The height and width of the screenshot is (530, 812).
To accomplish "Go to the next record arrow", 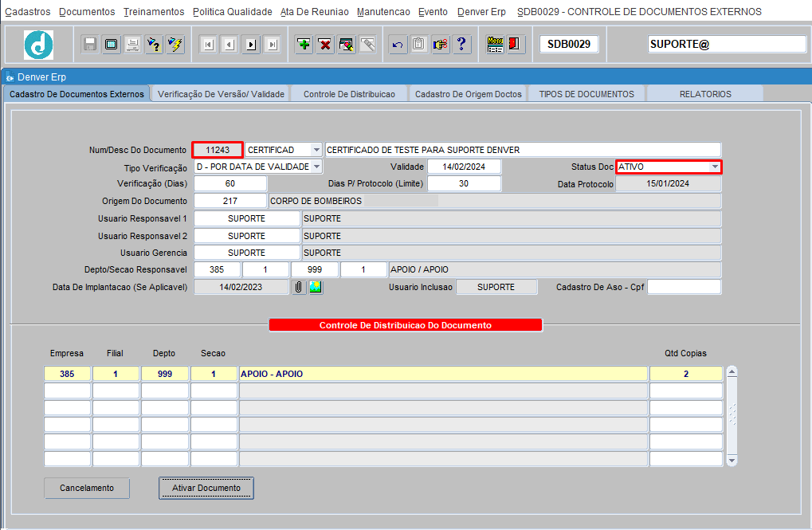I will [x=251, y=45].
